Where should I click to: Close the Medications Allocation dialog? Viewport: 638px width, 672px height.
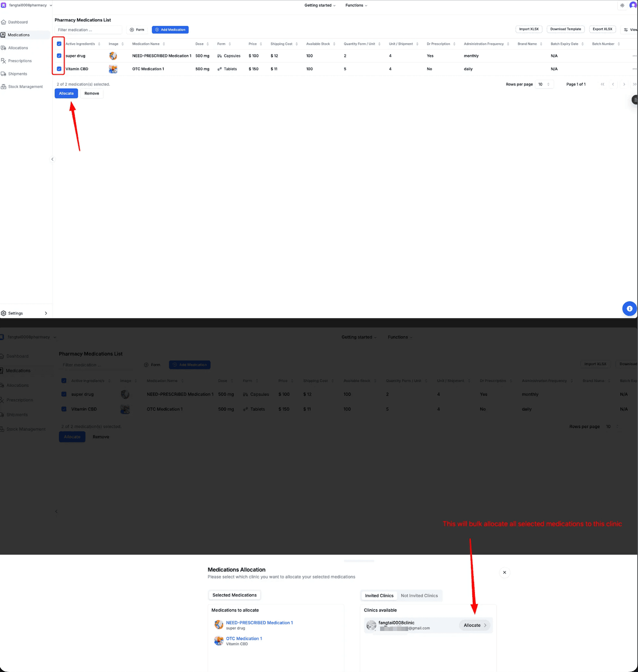(504, 572)
